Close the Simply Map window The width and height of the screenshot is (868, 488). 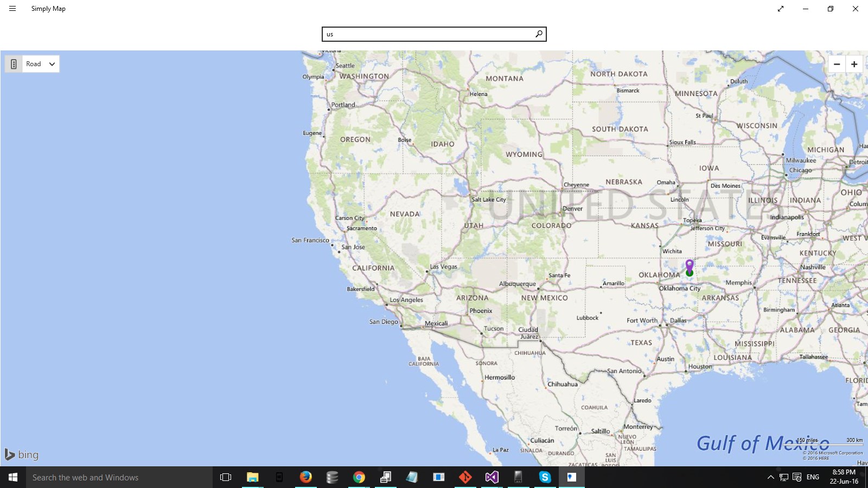[856, 9]
